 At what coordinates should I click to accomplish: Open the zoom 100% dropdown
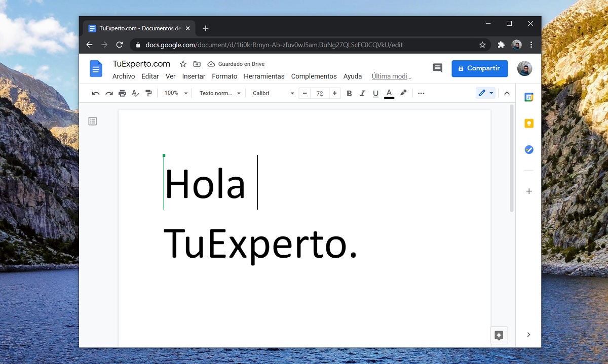(x=176, y=93)
